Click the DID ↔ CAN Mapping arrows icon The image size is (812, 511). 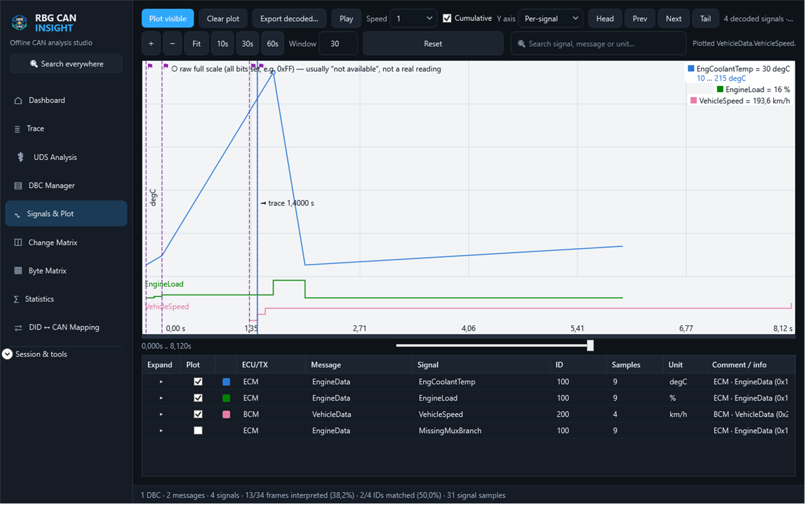(18, 328)
